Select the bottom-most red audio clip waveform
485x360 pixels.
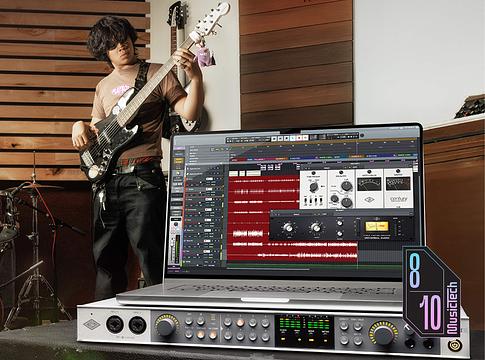[292, 255]
